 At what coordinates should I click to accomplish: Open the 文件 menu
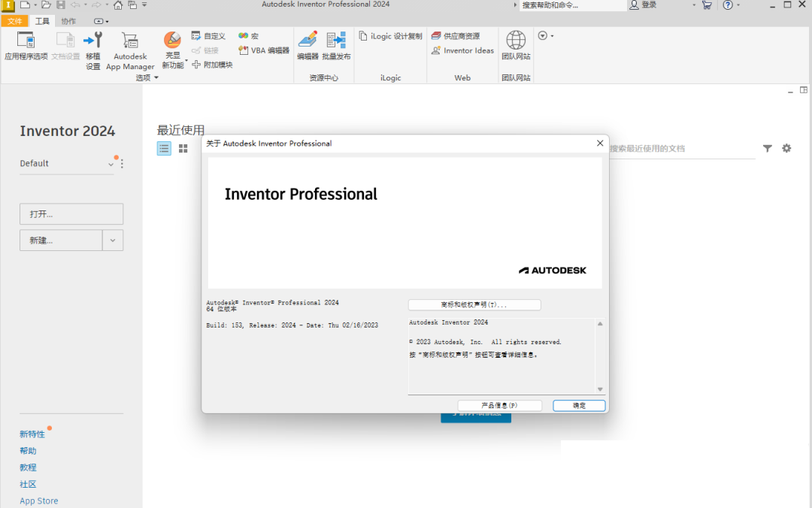[x=15, y=21]
